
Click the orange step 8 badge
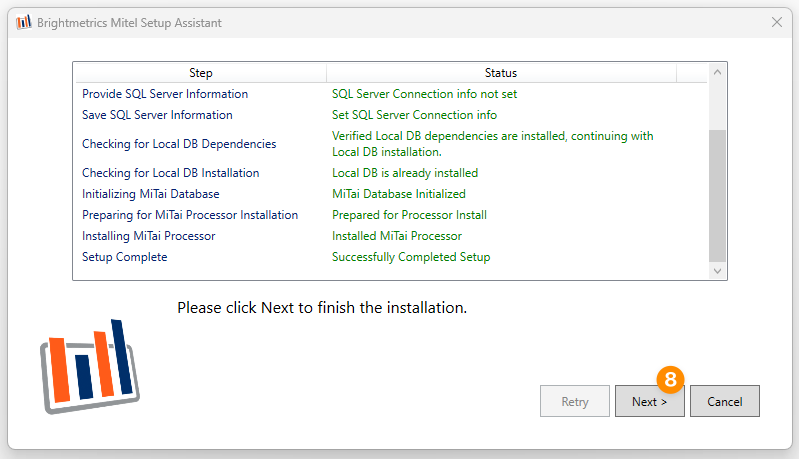(x=670, y=379)
